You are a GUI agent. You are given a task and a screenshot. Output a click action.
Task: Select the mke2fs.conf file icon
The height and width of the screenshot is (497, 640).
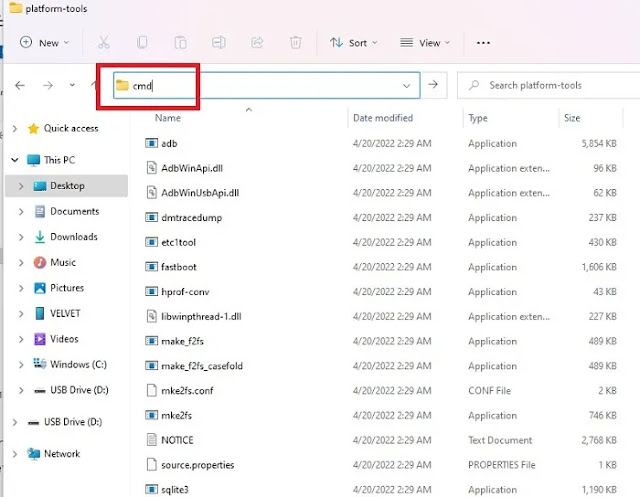tap(151, 390)
